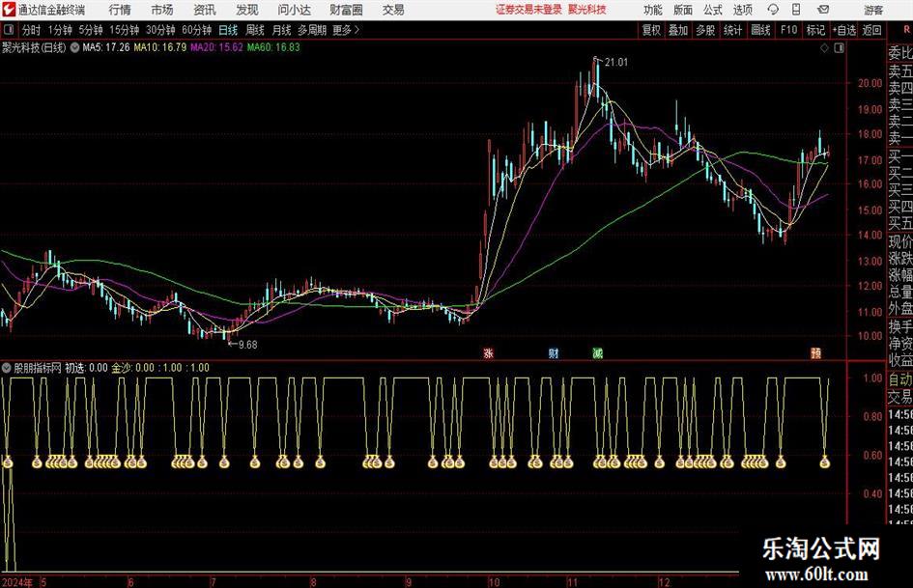
Task: Open the 资讯 menu
Action: [x=205, y=10]
